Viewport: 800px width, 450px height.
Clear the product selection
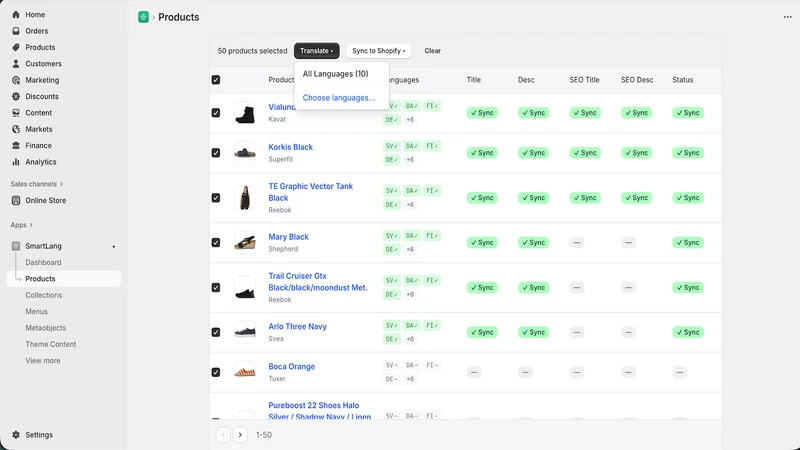[x=433, y=51]
